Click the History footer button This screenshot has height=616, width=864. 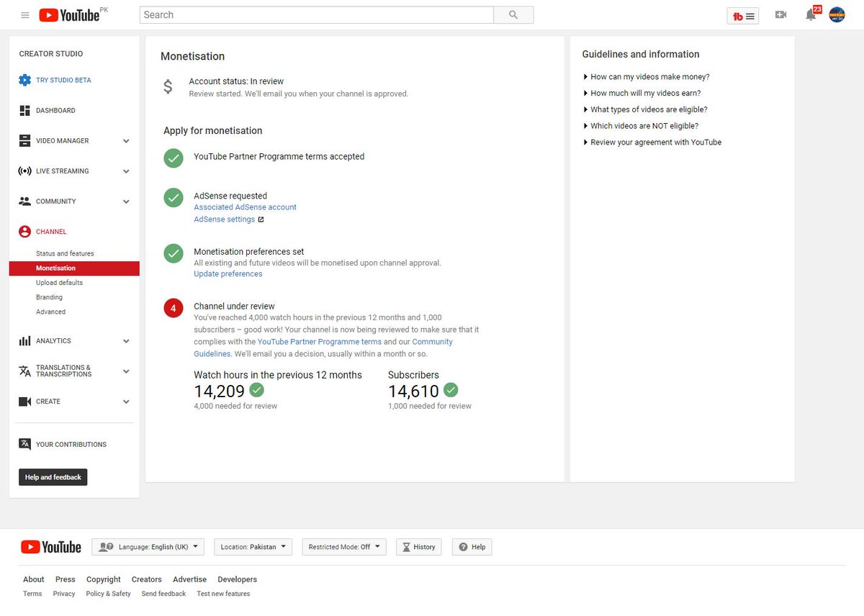click(418, 547)
